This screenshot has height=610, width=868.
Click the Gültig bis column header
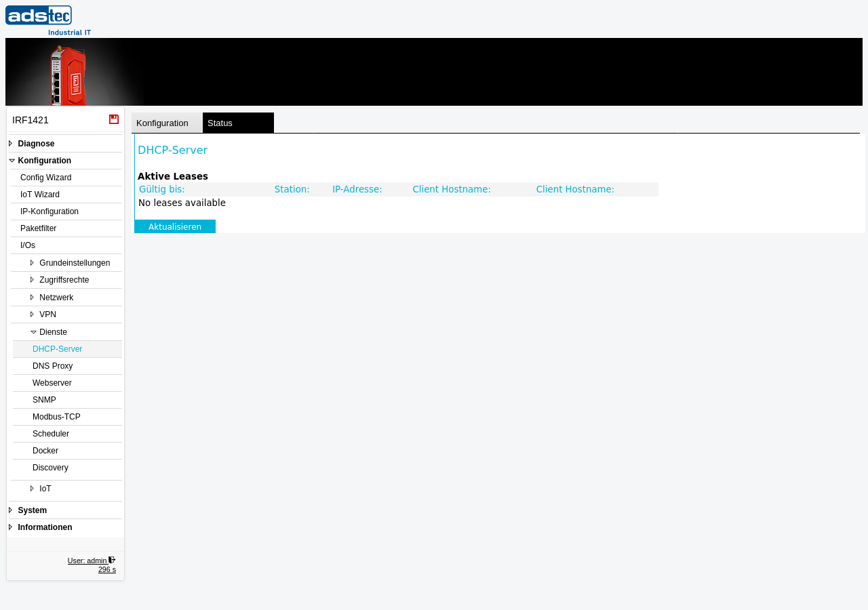pos(162,189)
